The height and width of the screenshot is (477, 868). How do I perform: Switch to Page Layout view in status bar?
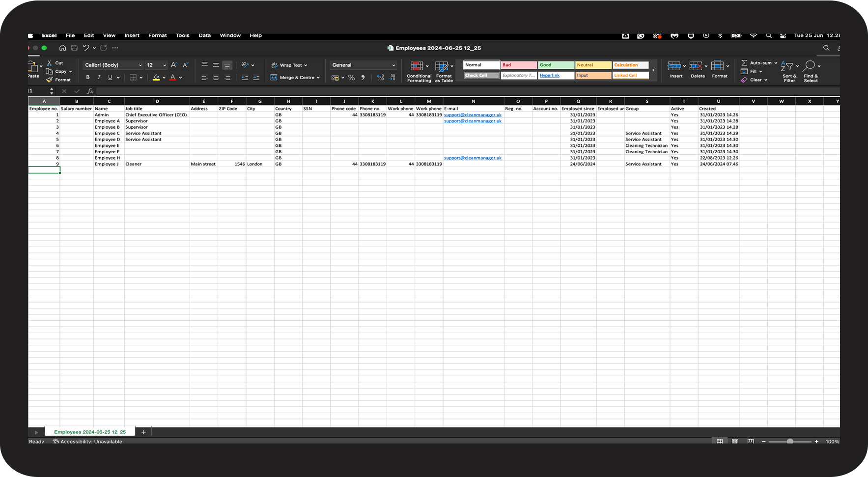pos(735,441)
